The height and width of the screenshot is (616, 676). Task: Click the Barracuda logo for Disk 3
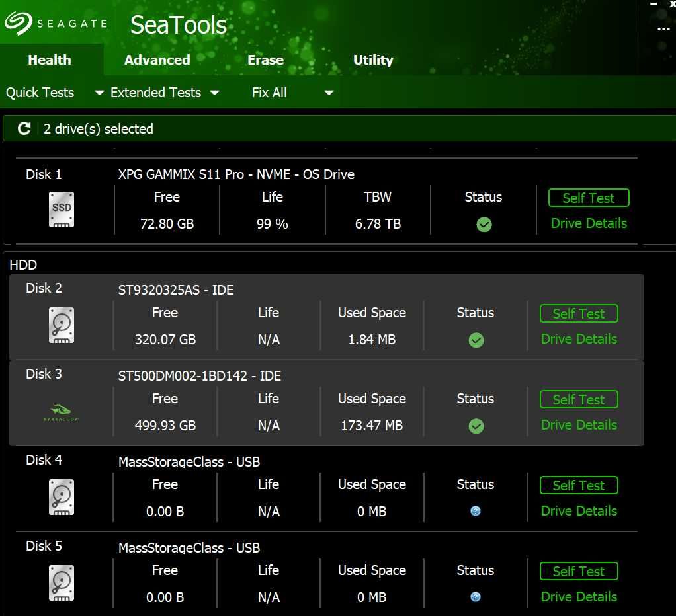[x=62, y=412]
